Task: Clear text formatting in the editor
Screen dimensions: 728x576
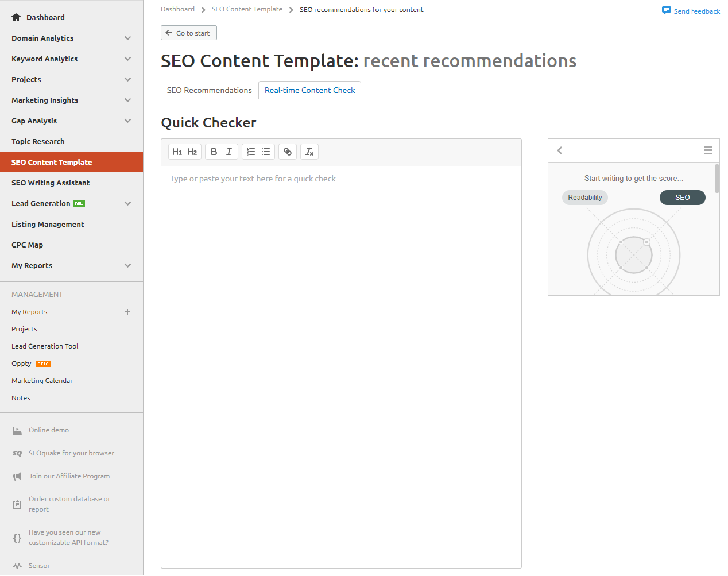Action: click(x=309, y=151)
